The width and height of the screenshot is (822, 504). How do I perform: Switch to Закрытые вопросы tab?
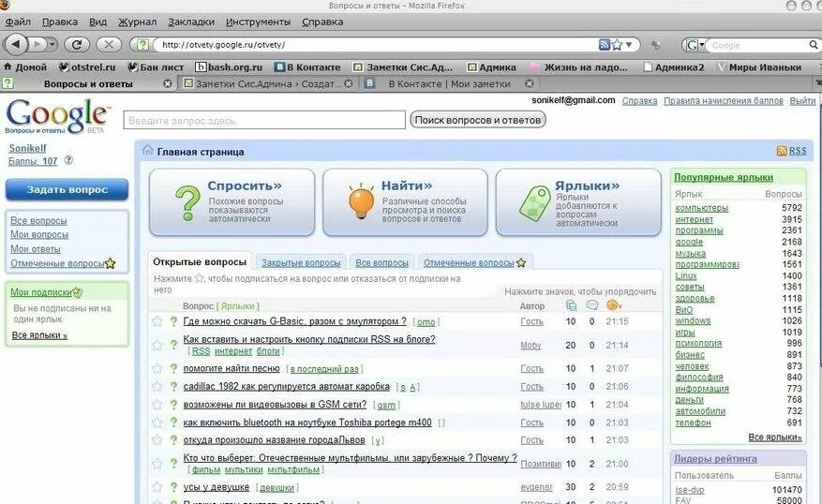point(301,263)
